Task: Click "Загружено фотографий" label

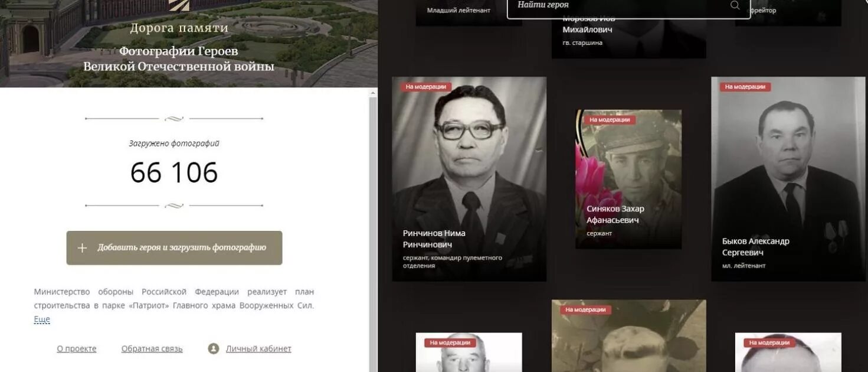Action: pyautogui.click(x=174, y=143)
